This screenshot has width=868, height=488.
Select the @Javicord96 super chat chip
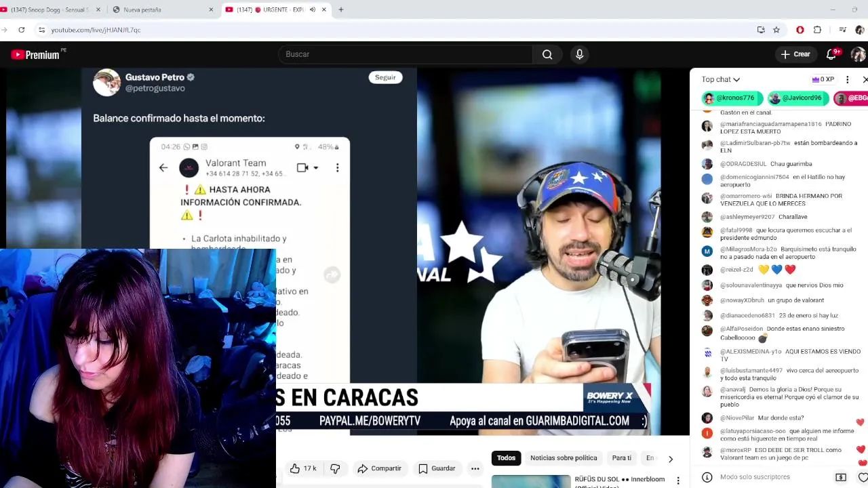(798, 98)
